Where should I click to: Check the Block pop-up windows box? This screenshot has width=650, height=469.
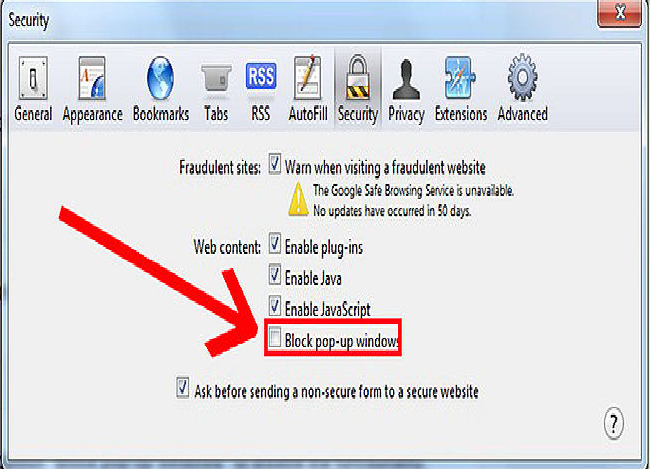click(274, 338)
